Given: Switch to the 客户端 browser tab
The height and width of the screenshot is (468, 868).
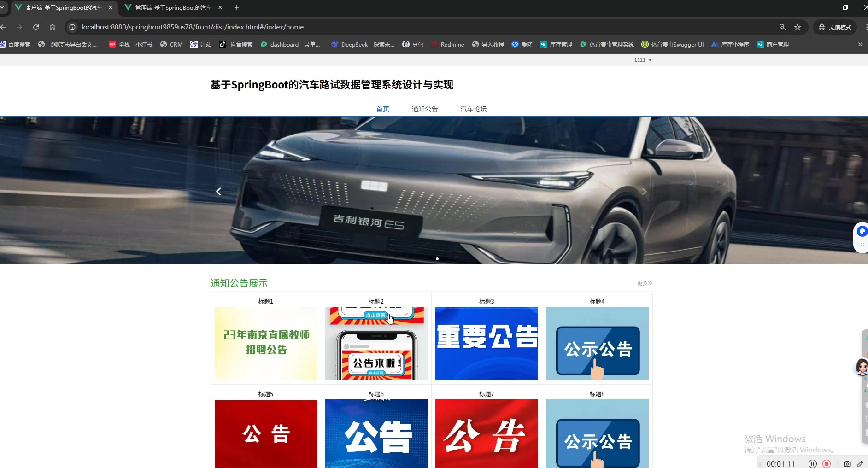Looking at the screenshot, I should tap(64, 7).
